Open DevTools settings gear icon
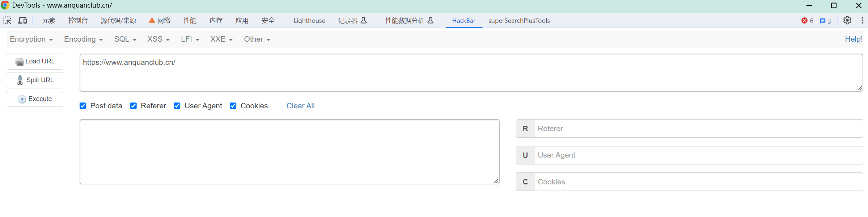The height and width of the screenshot is (217, 868). click(x=847, y=21)
